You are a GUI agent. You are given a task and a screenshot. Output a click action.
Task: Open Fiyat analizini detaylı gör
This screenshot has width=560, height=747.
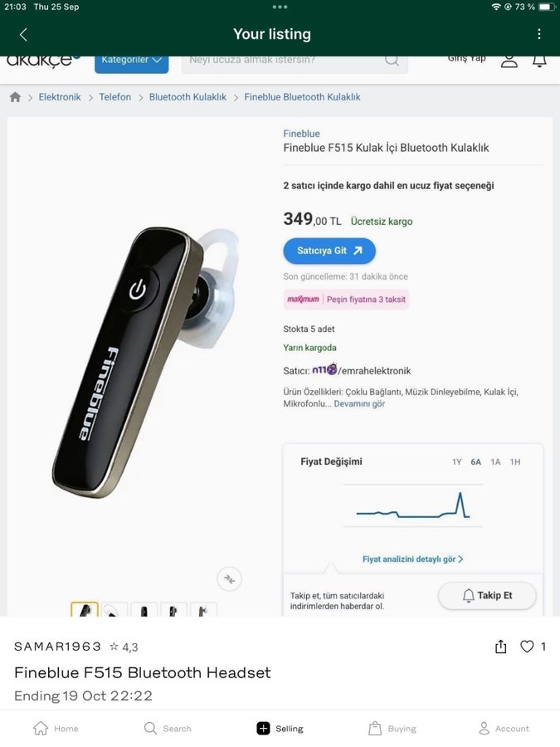412,559
